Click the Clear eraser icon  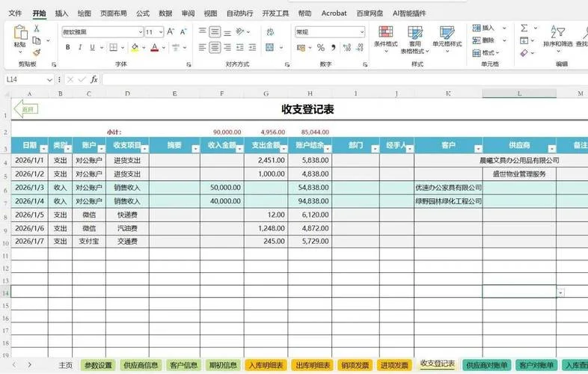tap(524, 53)
